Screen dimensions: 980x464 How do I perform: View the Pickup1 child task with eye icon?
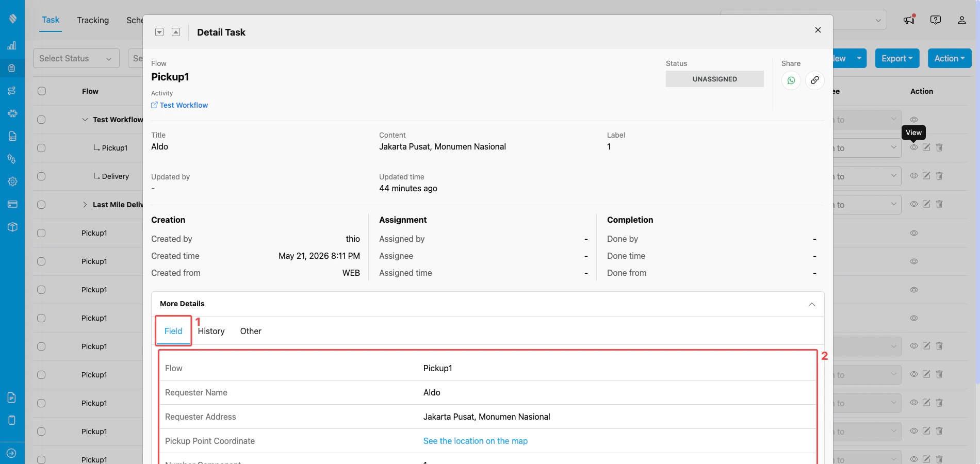914,147
